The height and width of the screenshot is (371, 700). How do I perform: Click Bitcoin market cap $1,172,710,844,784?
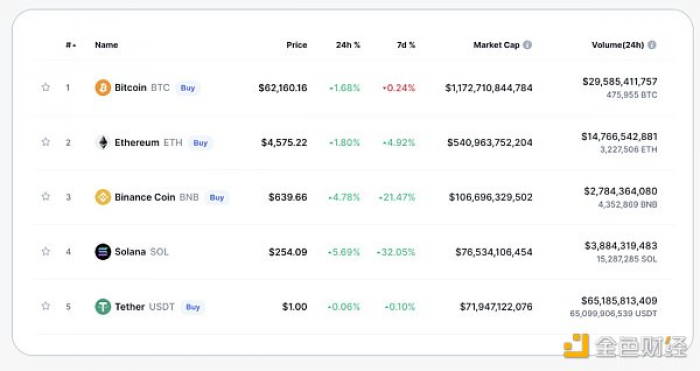[489, 88]
